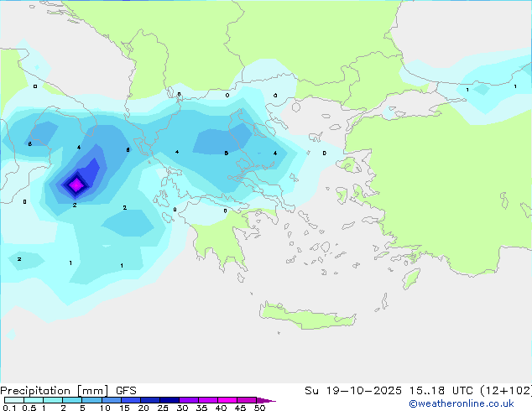Click the over-50 arrow tip of legend
Screen dimensions: 532x411
266,400
